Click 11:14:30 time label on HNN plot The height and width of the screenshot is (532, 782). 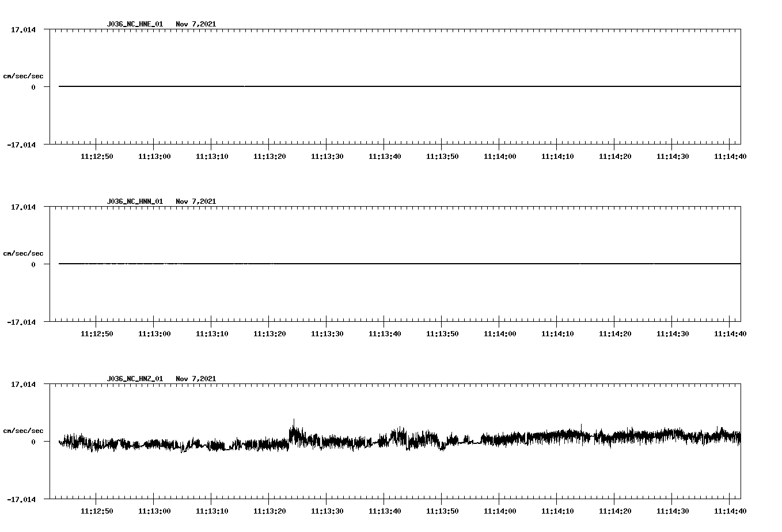[673, 334]
